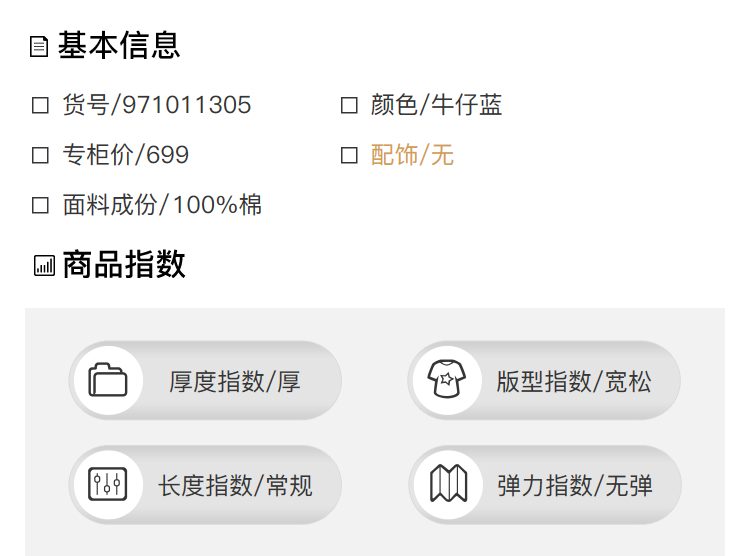Click the bar chart icon beside 商品指数
Image resolution: width=750 pixels, height=556 pixels.
(x=44, y=265)
